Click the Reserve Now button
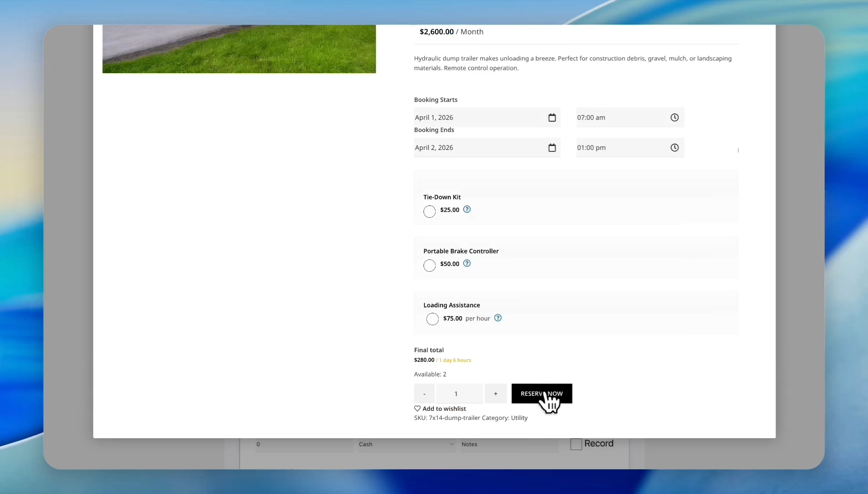The image size is (868, 494). point(541,393)
